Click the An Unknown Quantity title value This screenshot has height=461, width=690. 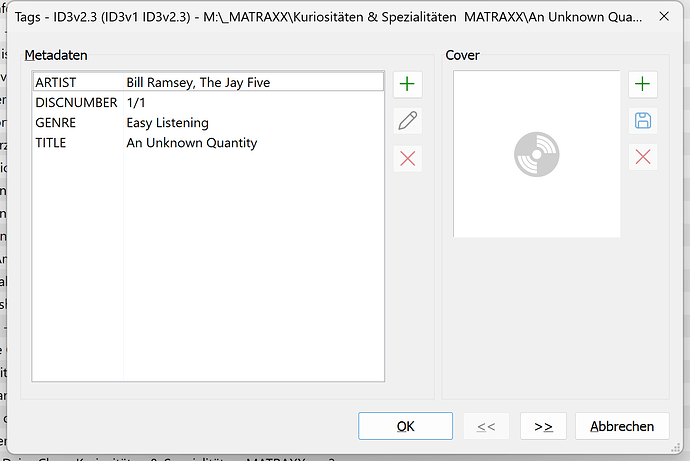click(191, 143)
